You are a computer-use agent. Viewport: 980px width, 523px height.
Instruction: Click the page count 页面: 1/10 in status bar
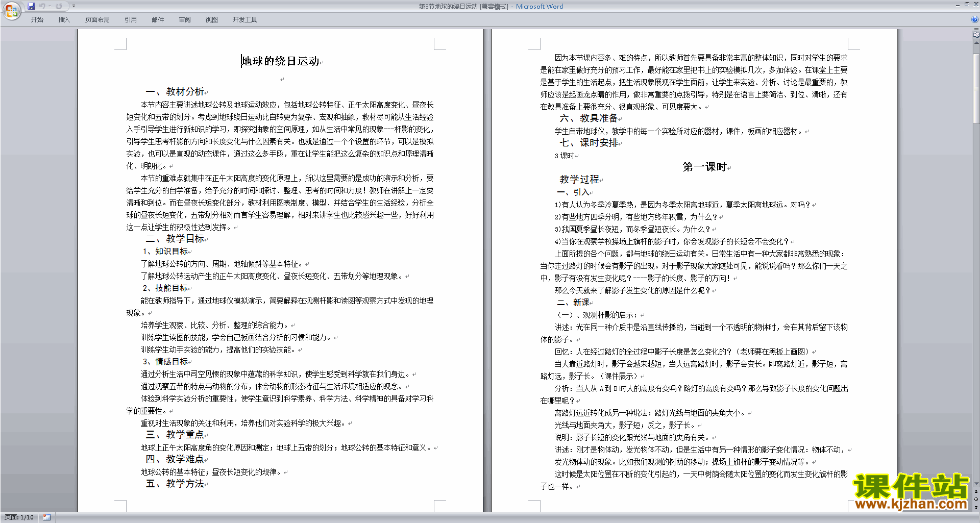pos(19,517)
